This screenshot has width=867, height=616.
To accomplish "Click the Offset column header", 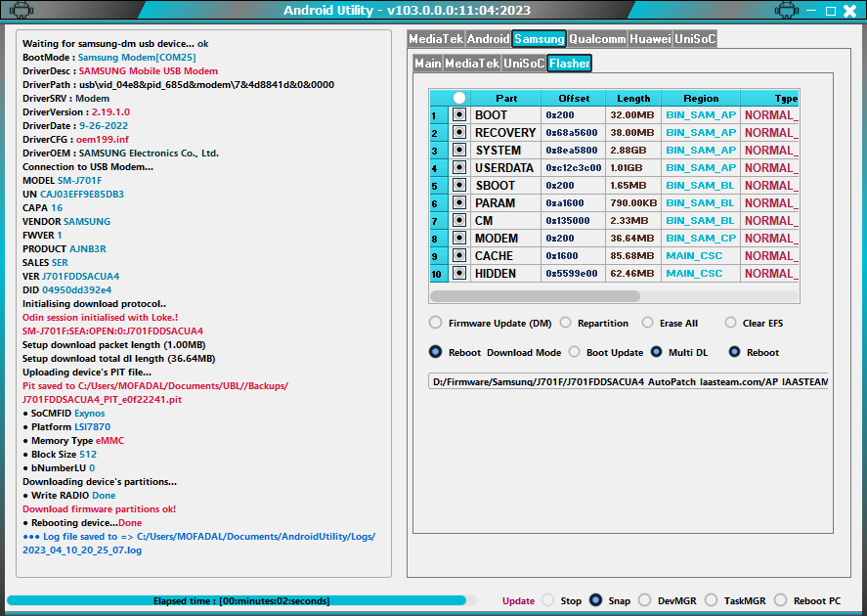I will pyautogui.click(x=574, y=98).
